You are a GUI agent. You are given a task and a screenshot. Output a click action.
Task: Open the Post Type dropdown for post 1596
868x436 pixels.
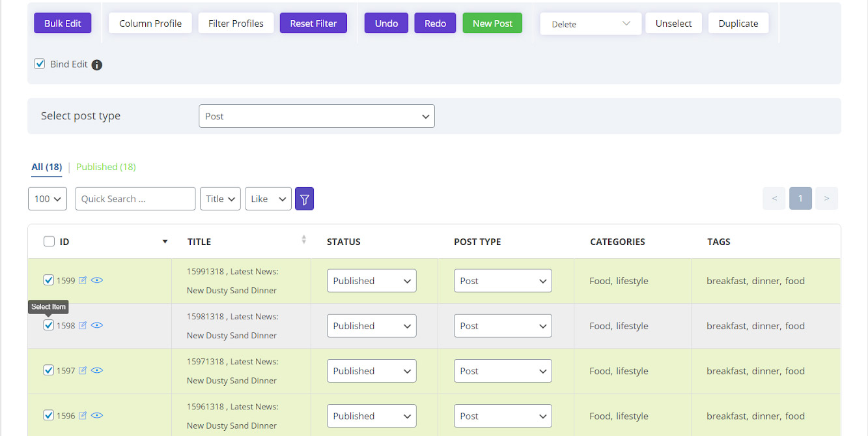[x=503, y=416]
